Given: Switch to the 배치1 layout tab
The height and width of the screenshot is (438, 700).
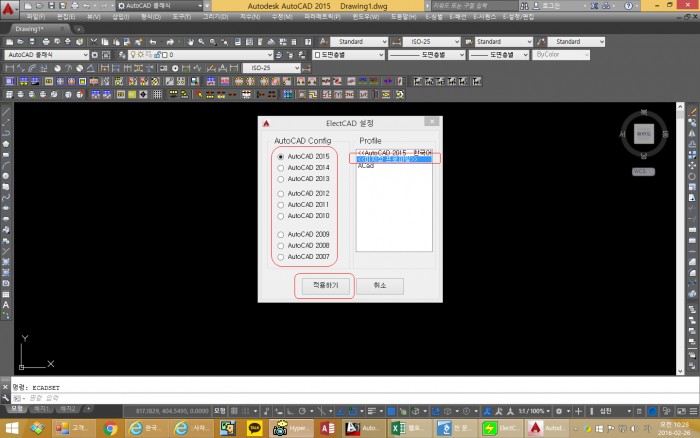Looking at the screenshot, I should [x=41, y=409].
